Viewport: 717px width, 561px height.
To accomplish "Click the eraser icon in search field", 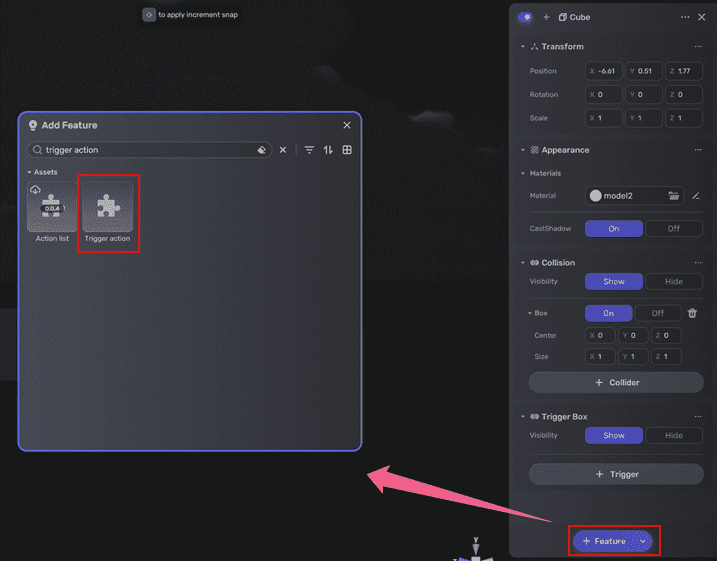I will click(x=261, y=150).
